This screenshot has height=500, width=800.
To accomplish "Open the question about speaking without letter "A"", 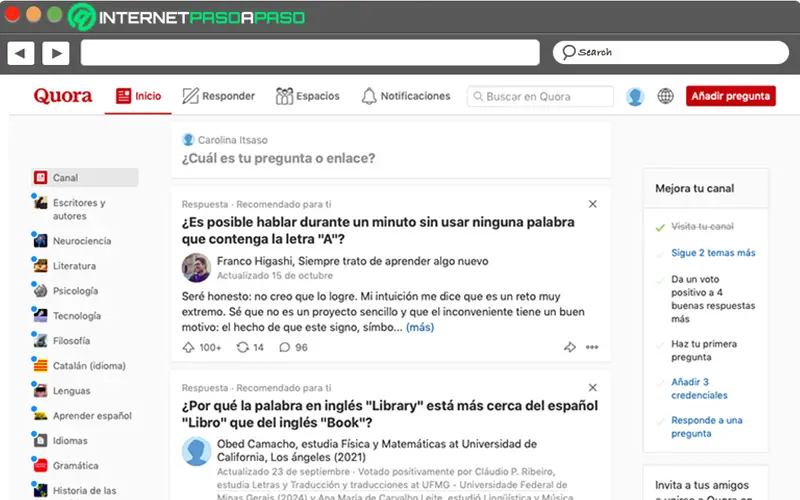I will click(378, 231).
